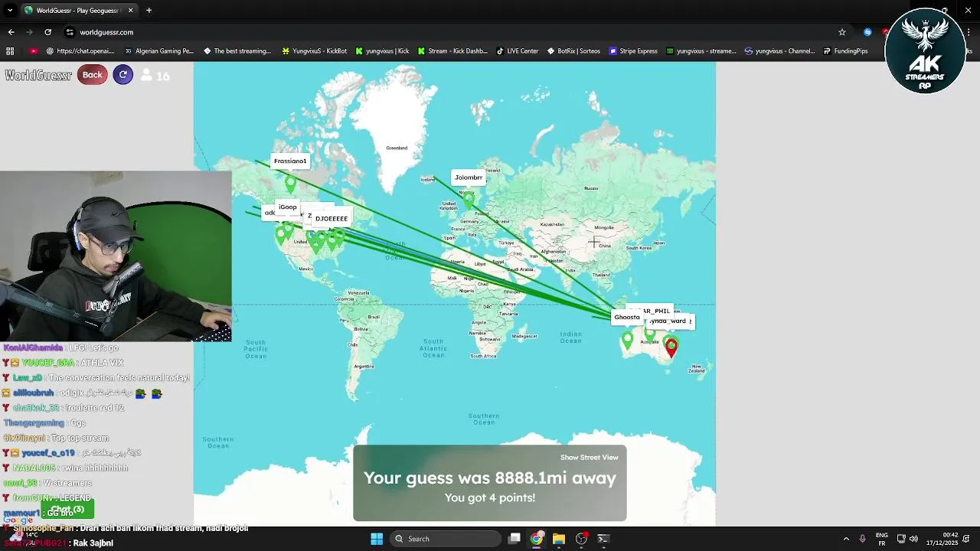This screenshot has height=551, width=980.
Task: Open the network status tray icon
Action: point(901,539)
